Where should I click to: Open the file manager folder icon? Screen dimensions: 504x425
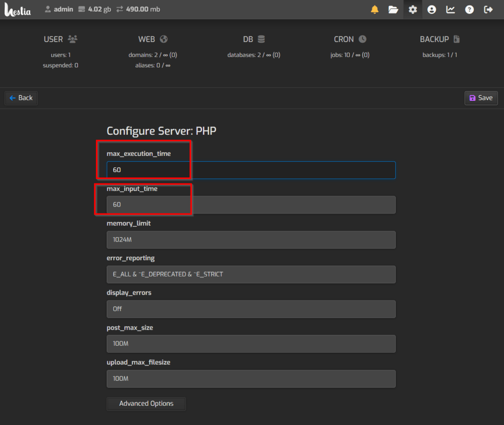coord(393,9)
